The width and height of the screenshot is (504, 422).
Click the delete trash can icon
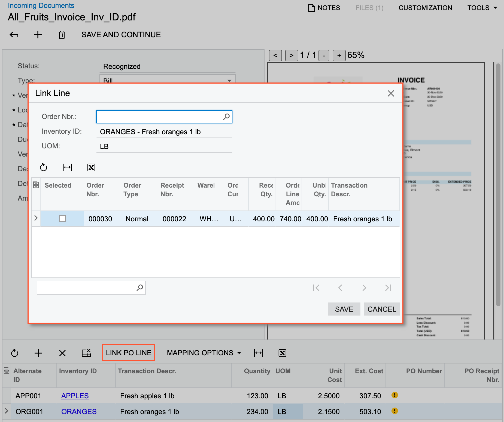(62, 35)
